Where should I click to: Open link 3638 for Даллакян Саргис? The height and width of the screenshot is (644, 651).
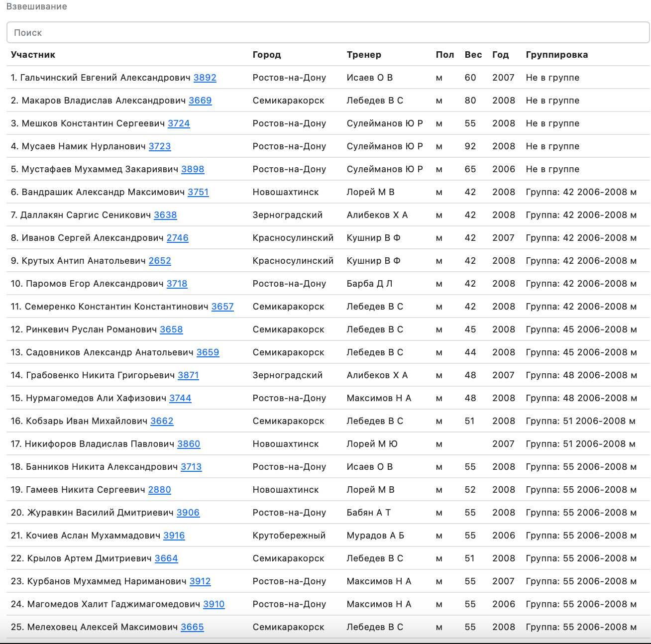pos(165,215)
